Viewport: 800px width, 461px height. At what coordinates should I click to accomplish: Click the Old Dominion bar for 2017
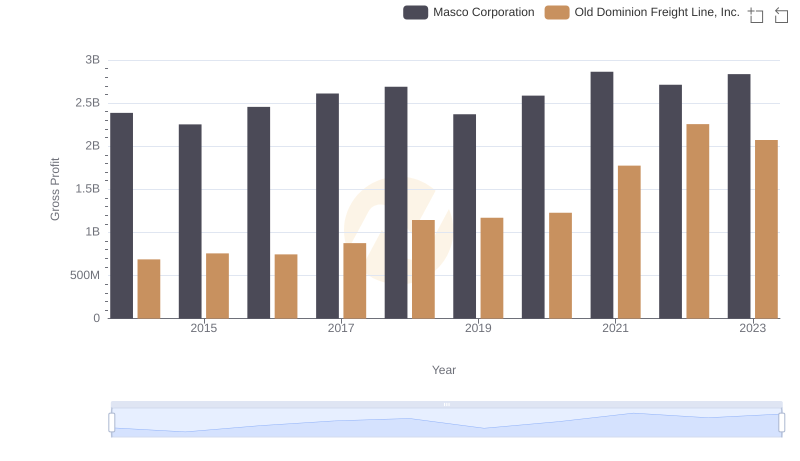click(x=355, y=281)
